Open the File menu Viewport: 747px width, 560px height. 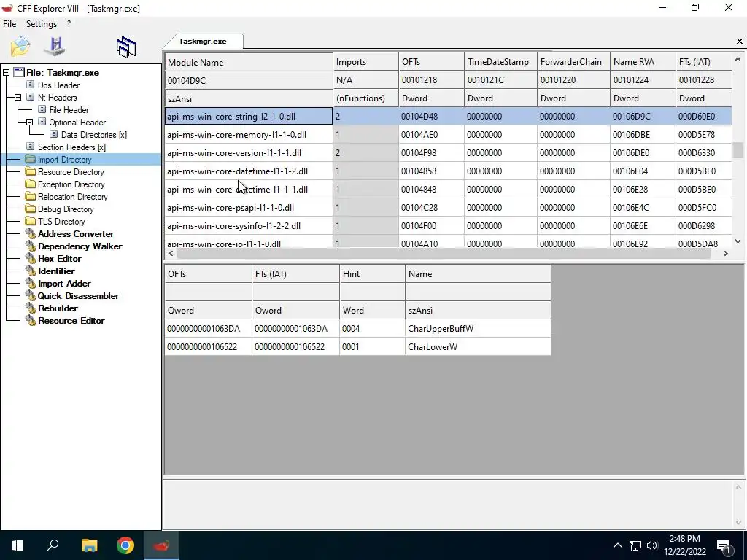(9, 24)
